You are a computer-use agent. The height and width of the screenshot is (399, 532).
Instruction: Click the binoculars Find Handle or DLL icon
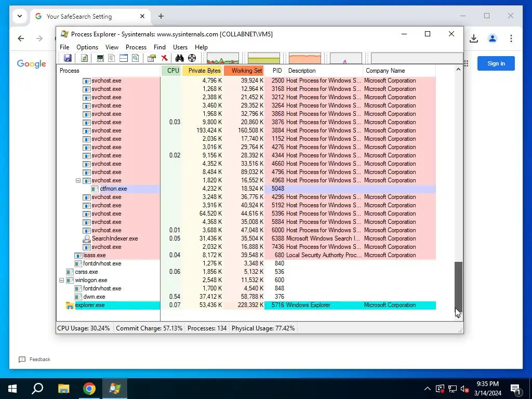pyautogui.click(x=179, y=58)
